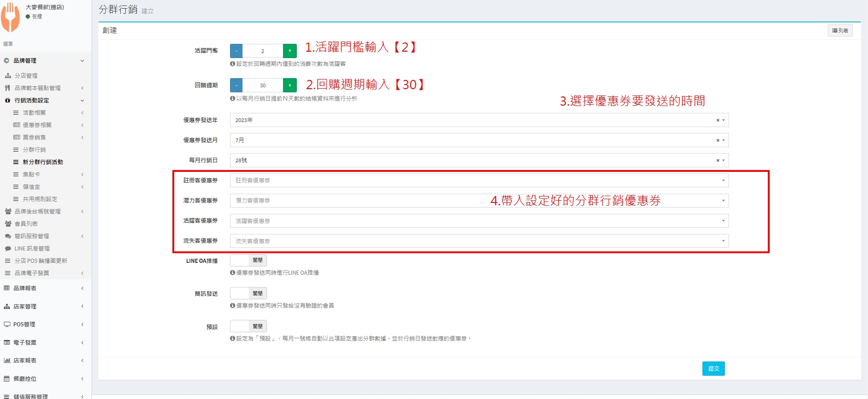Enable the 簡訊發送 switch
The height and width of the screenshot is (399, 868).
[x=248, y=293]
